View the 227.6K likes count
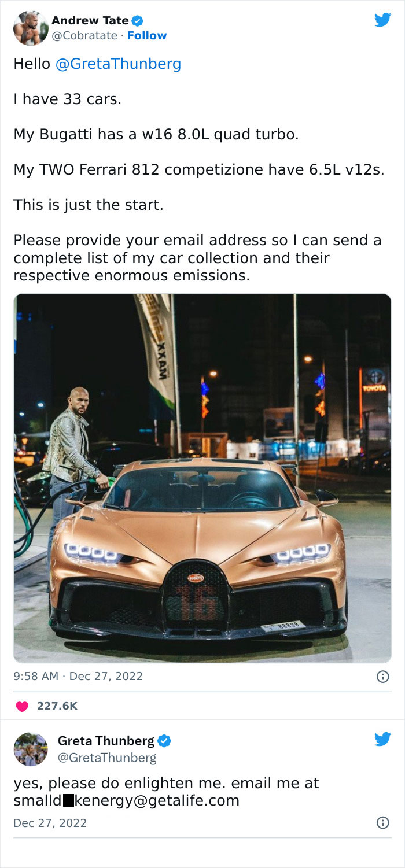 pos(57,706)
